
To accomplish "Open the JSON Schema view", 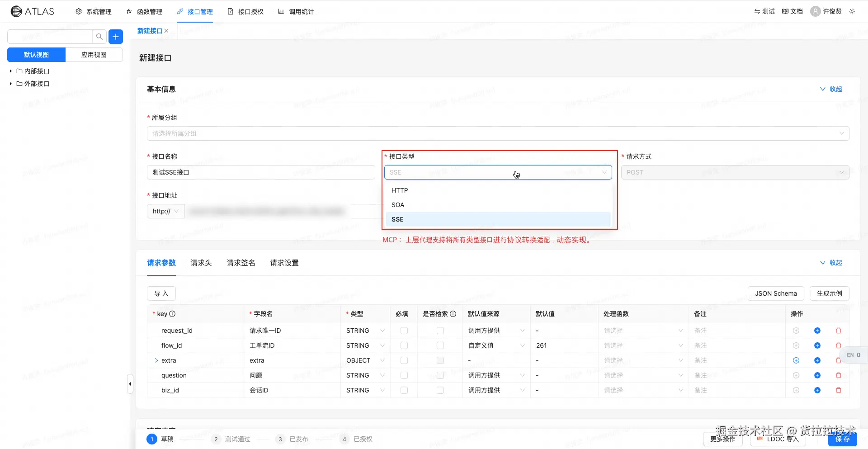I will (776, 293).
